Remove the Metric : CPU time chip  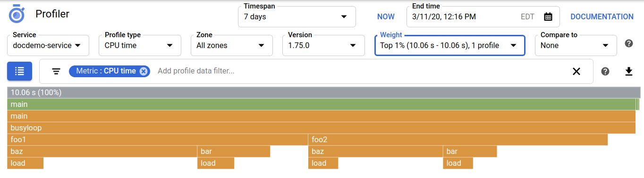click(144, 71)
